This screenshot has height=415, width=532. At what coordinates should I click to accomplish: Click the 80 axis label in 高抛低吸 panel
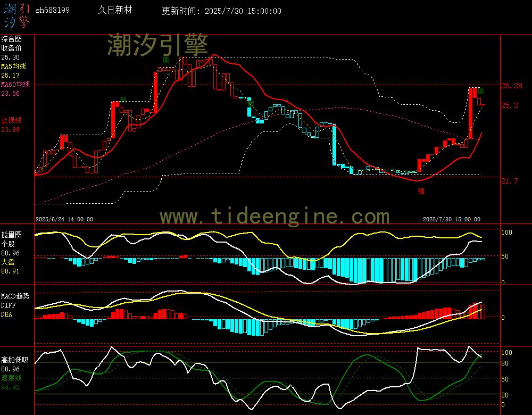click(505, 363)
